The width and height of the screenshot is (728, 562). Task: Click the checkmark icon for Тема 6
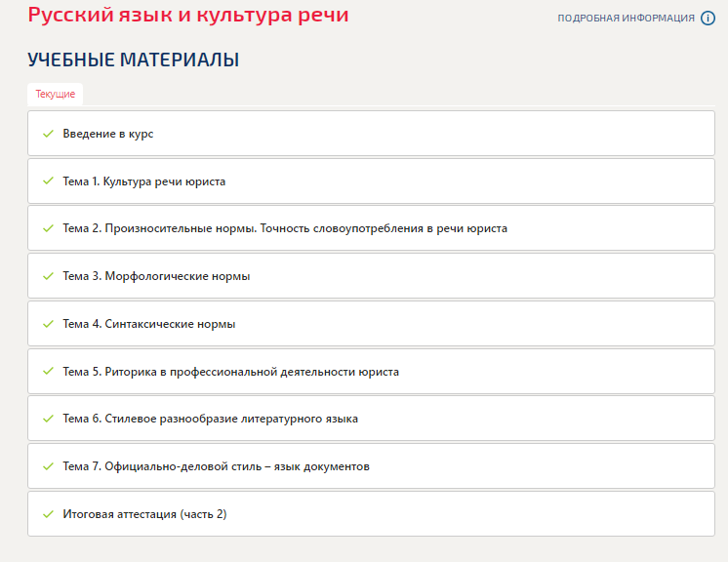(x=48, y=419)
